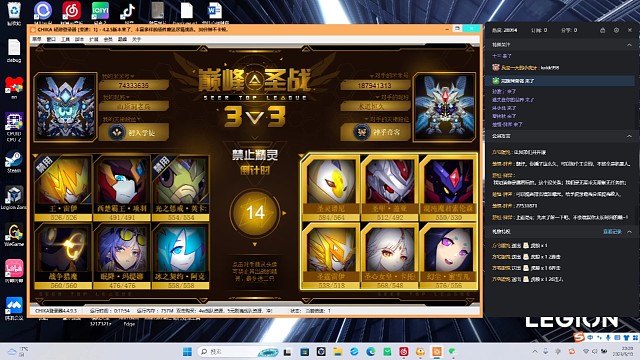Open the TikTok desktop shortcut

(x=128, y=13)
